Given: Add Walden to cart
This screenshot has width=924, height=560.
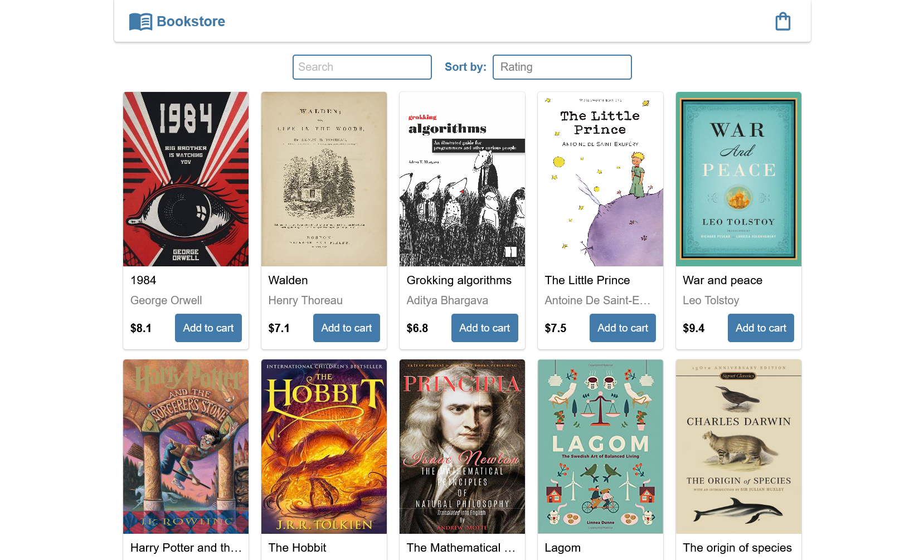Looking at the screenshot, I should click(x=347, y=328).
